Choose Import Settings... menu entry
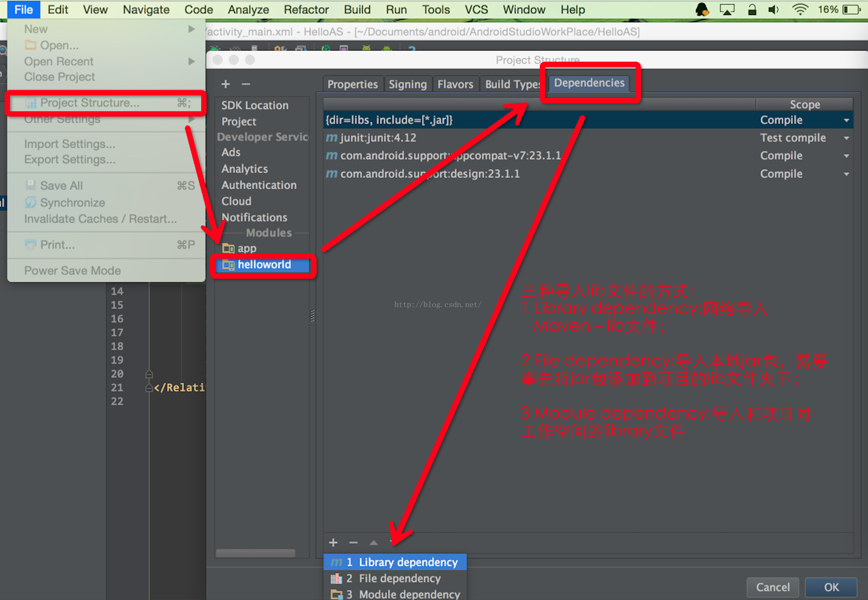868x600 pixels. (70, 144)
